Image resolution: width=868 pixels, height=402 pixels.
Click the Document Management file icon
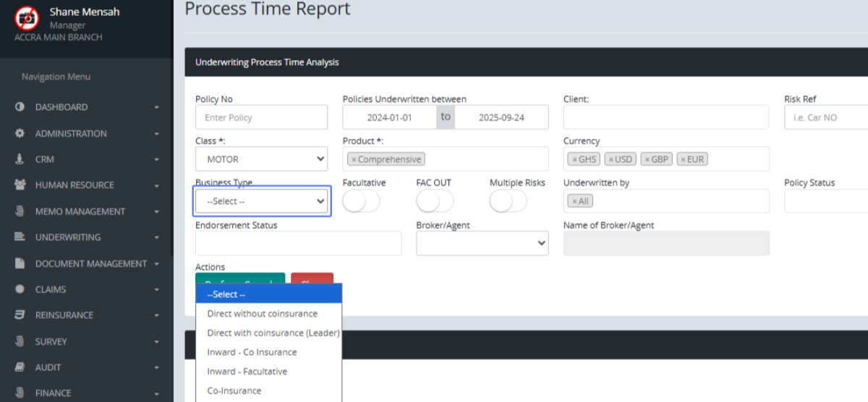coord(20,264)
